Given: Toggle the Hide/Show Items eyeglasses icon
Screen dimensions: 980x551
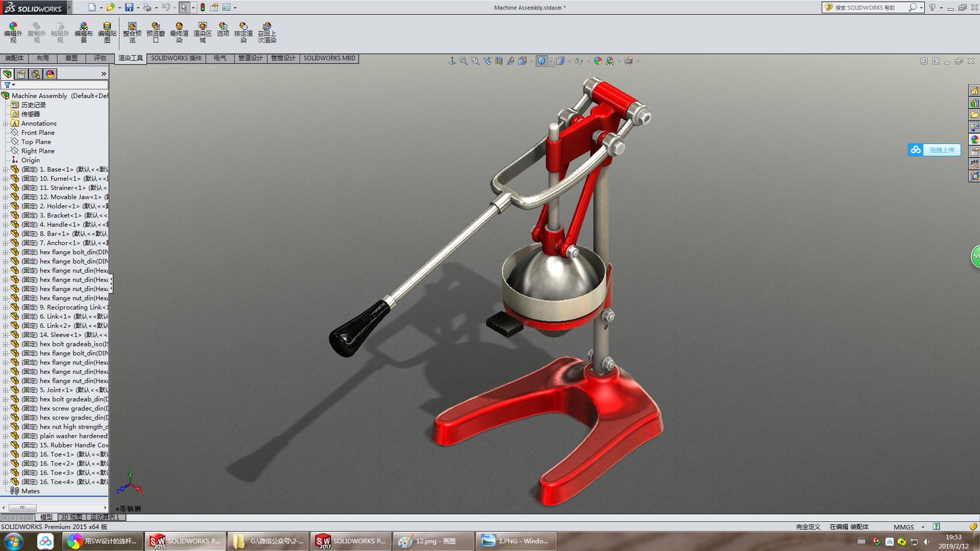Looking at the screenshot, I should coord(579,60).
